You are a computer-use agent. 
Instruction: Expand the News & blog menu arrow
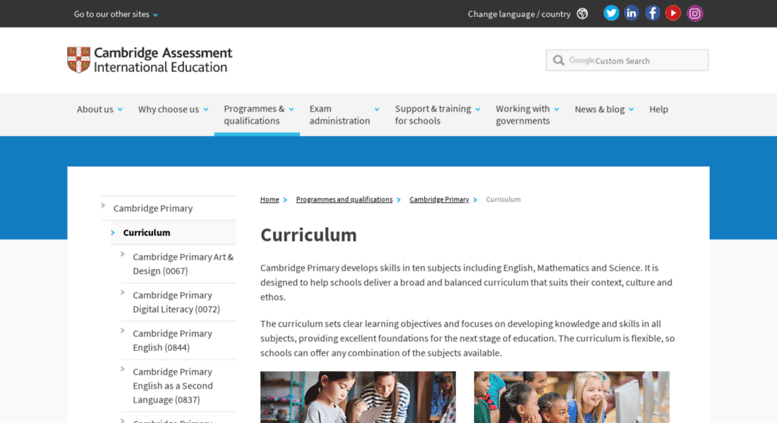(x=631, y=109)
